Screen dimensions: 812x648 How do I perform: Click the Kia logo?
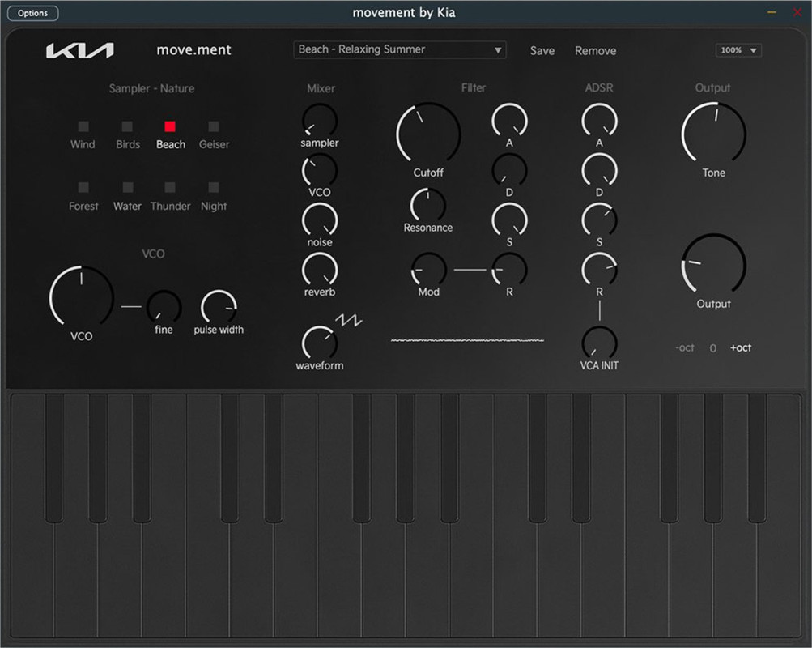tap(80, 50)
